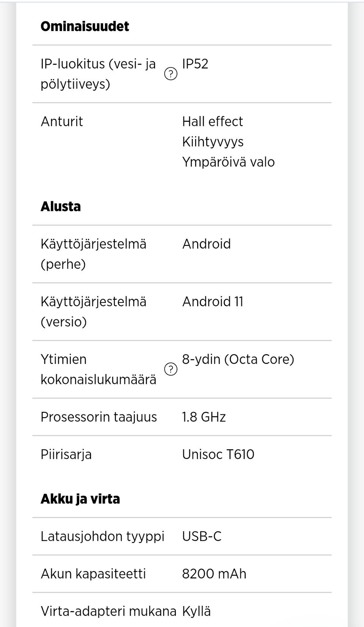The height and width of the screenshot is (627, 364).
Task: Click the Latausjohdon tyyppi label
Action: click(102, 536)
